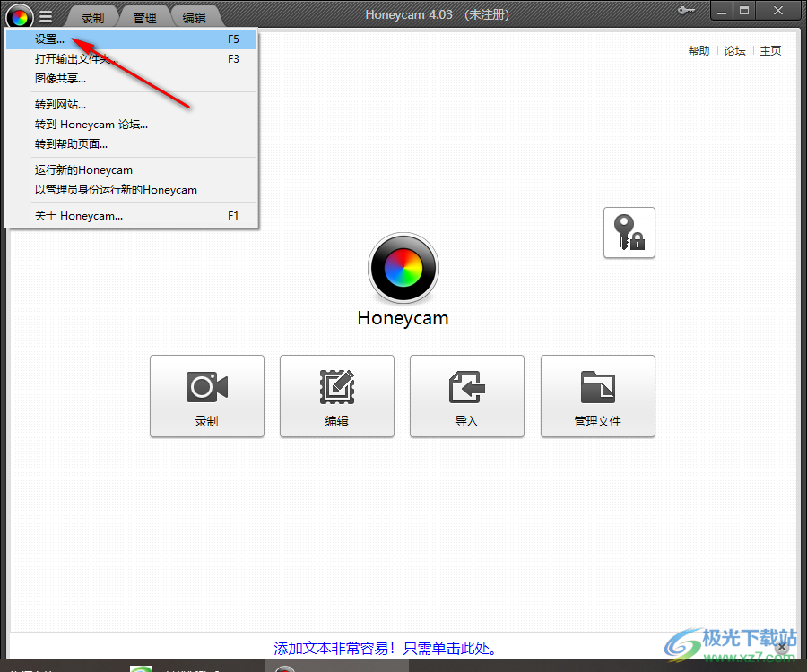Image resolution: width=807 pixels, height=672 pixels.
Task: Click the 导入 import button
Action: click(467, 396)
